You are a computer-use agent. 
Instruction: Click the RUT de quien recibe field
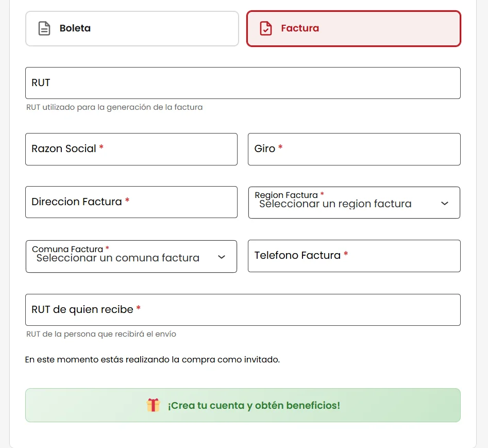click(243, 309)
